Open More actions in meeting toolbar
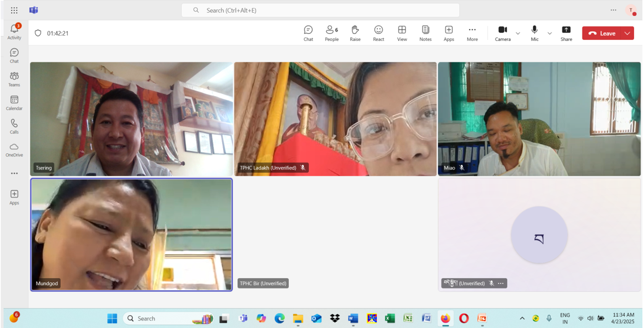This screenshot has height=328, width=644. pos(472,33)
